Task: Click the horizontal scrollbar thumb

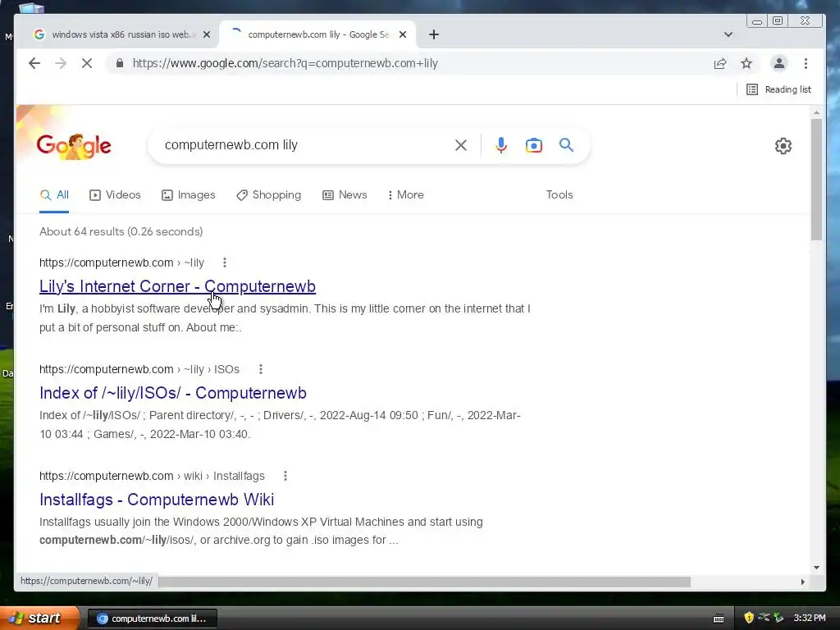Action: 424,582
